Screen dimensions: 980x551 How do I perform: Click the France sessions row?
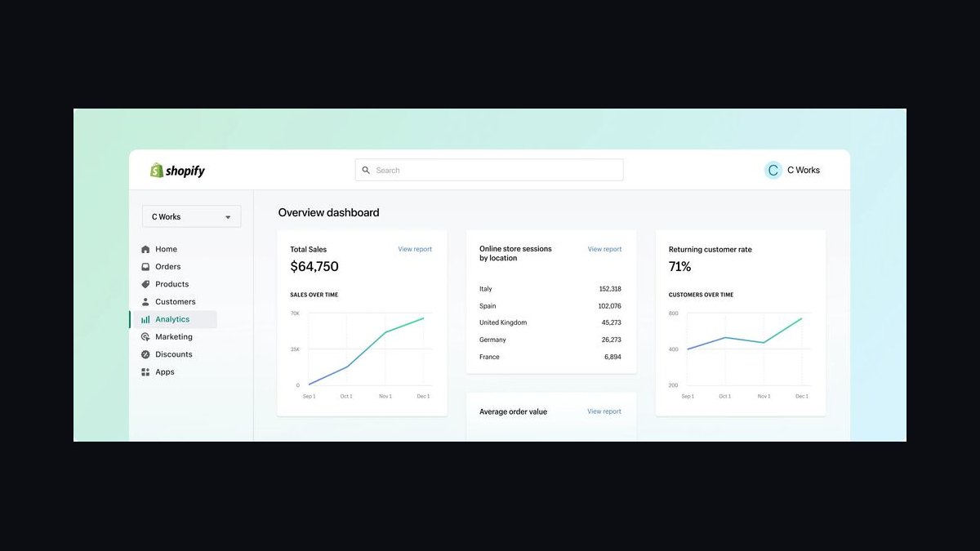point(550,357)
